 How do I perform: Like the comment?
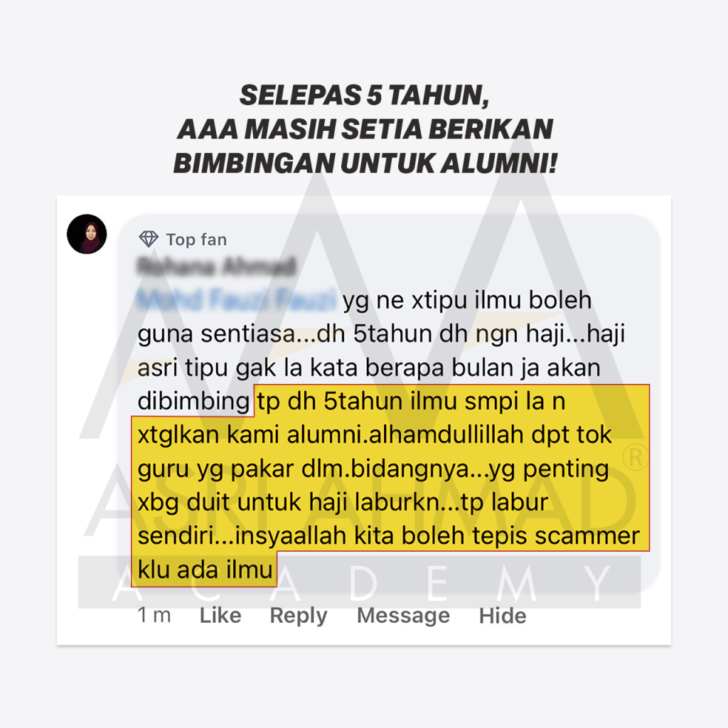click(x=220, y=616)
